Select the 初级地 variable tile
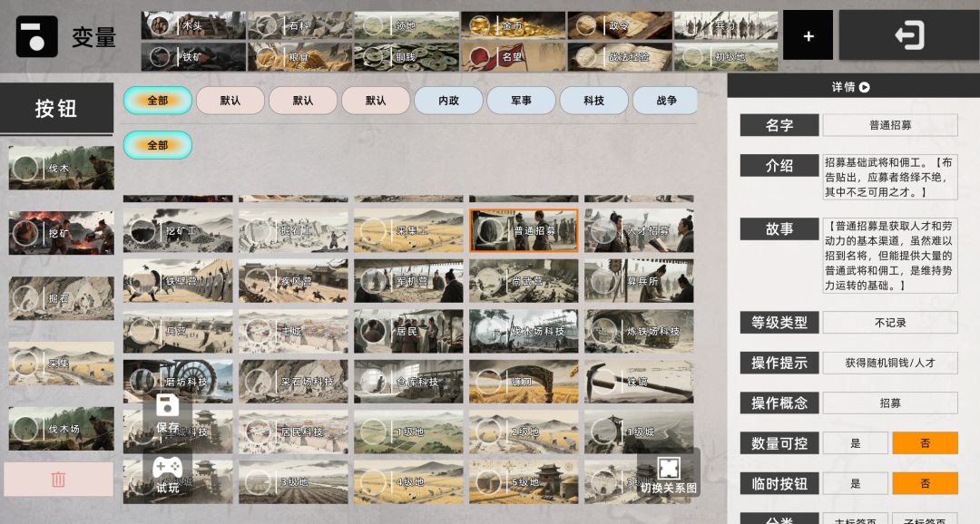The height and width of the screenshot is (524, 980). point(726,57)
